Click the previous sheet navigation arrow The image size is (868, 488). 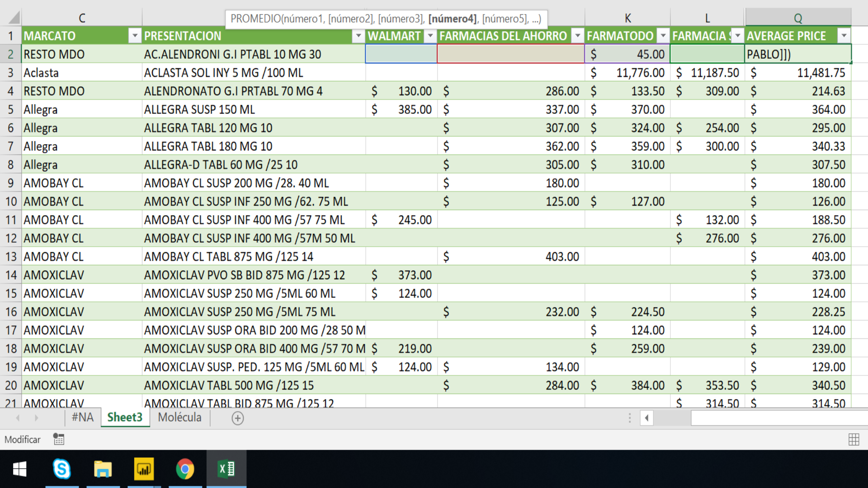[x=18, y=418]
